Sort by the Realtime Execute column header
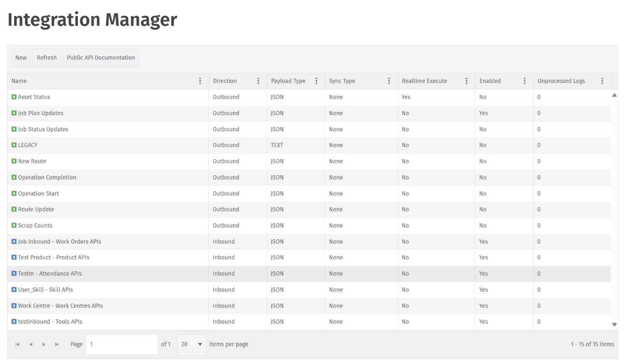The width and height of the screenshot is (626, 364). click(x=425, y=81)
